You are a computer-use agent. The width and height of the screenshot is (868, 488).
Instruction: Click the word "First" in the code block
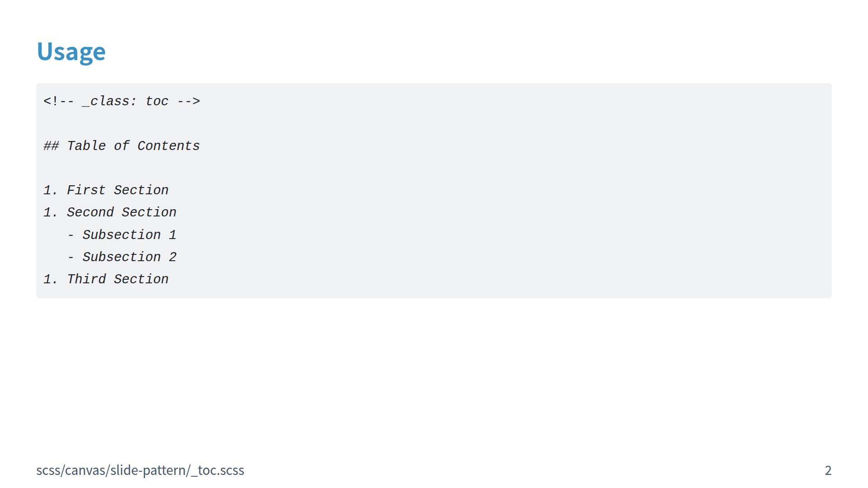tap(86, 190)
